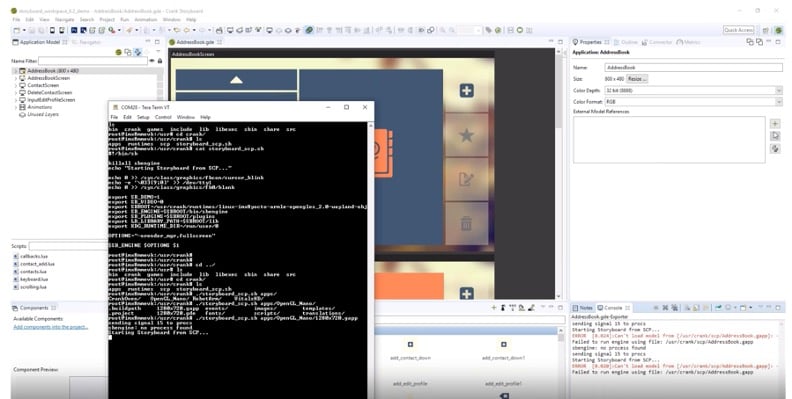Expand the AddressBook (800 x 480) tree node
The height and width of the screenshot is (399, 792).
tap(16, 71)
